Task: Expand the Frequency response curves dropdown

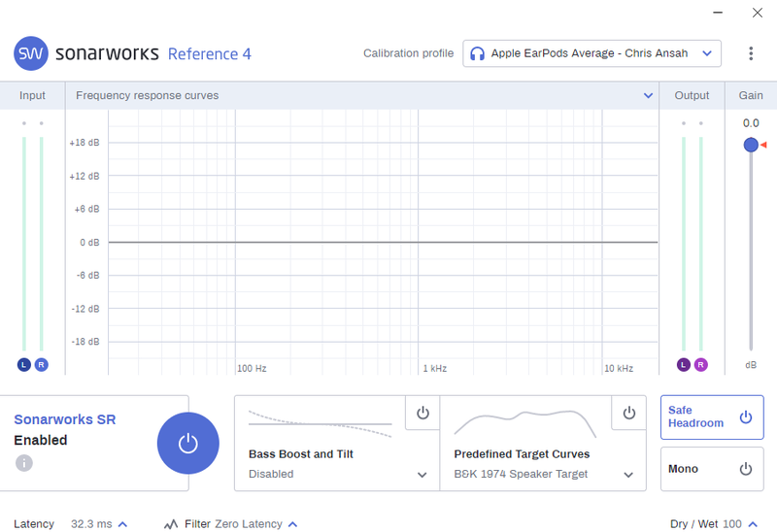Action: [x=648, y=95]
